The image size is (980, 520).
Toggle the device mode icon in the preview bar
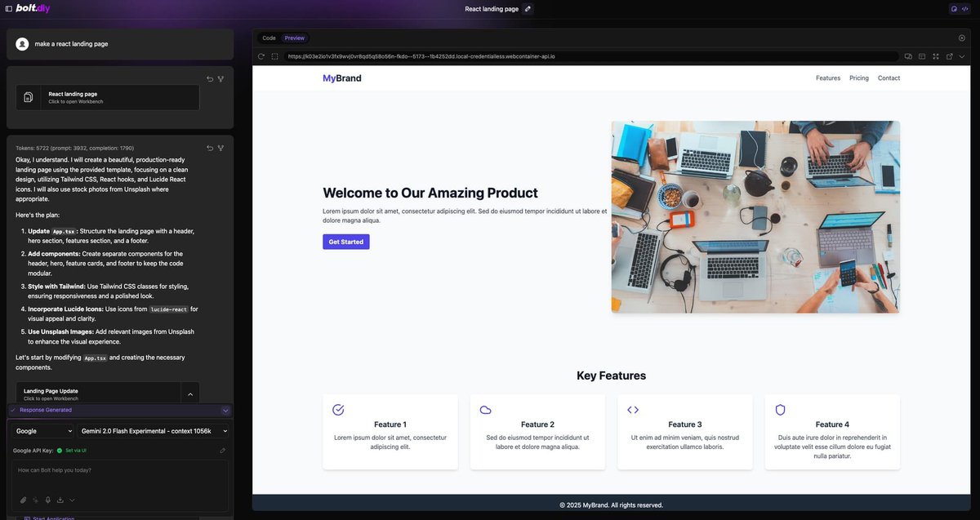coord(908,56)
